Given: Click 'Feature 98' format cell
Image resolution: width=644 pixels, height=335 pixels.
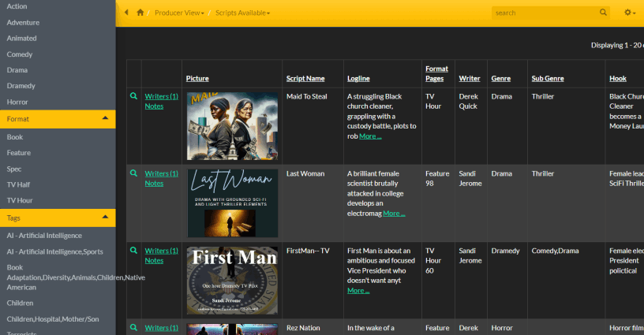Looking at the screenshot, I should click(437, 178).
